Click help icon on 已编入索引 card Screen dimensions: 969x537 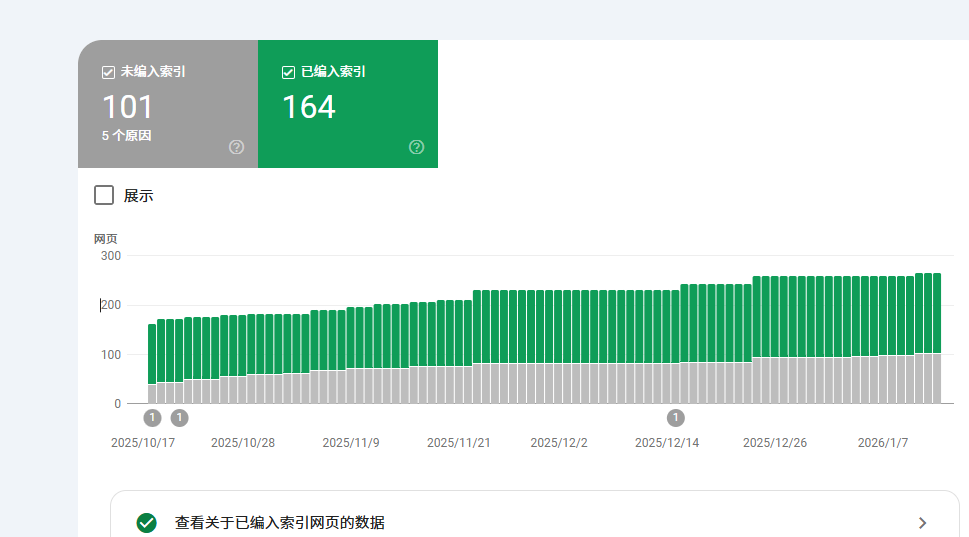coord(416,147)
